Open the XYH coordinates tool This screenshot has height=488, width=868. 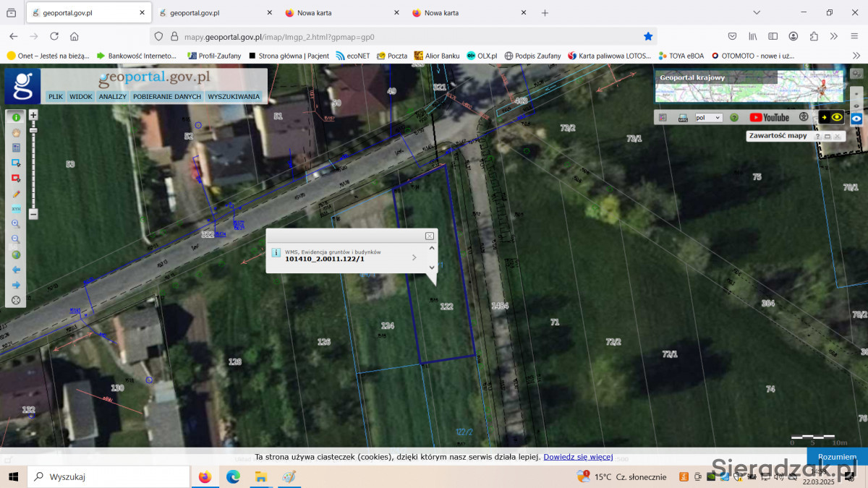point(16,209)
